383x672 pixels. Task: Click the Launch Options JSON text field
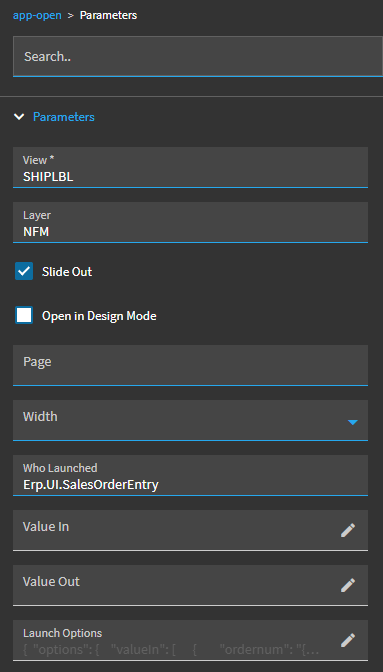176,640
